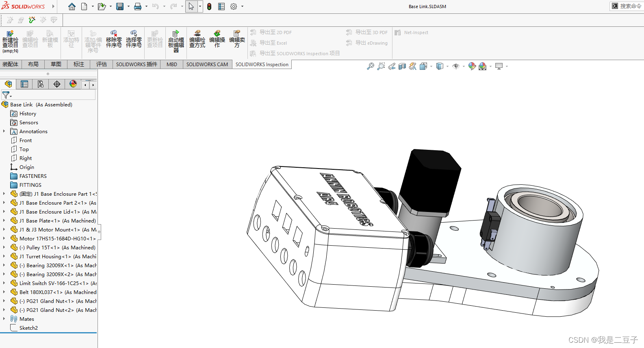This screenshot has height=348, width=644.
Task: Click Zoom to Area icon
Action: [381, 66]
